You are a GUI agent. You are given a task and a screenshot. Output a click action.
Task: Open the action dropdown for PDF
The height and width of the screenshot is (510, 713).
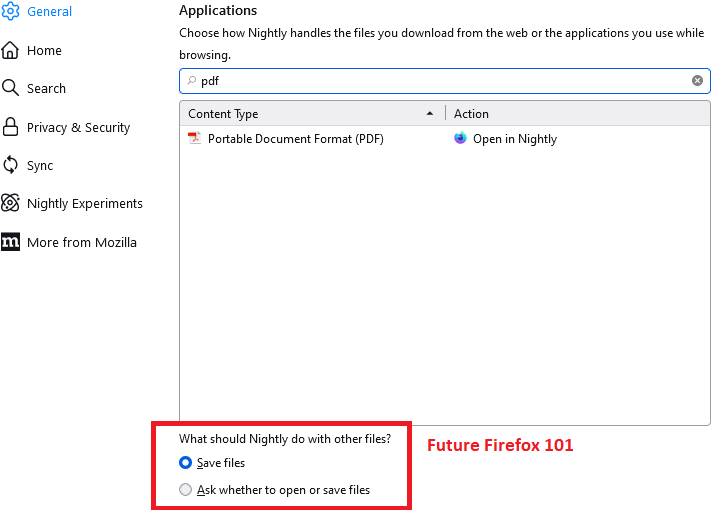coord(575,139)
